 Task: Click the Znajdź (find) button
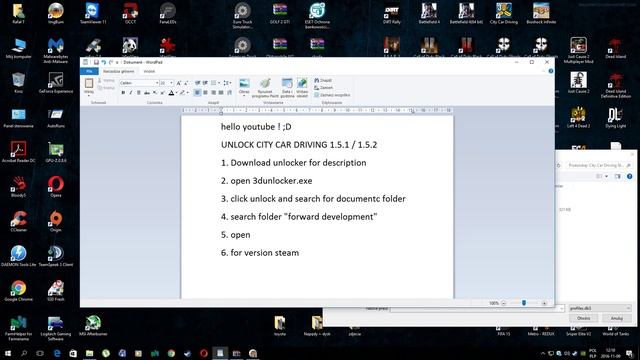coord(323,80)
